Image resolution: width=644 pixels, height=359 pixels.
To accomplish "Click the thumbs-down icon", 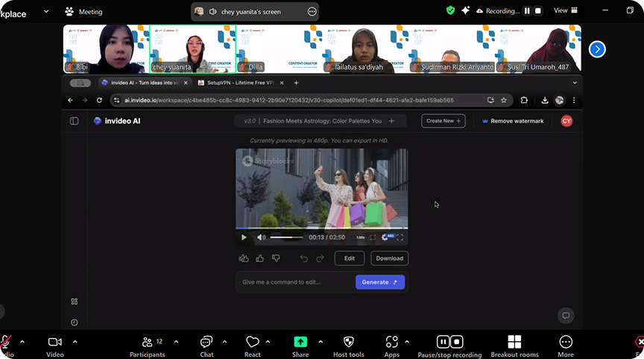I will tap(276, 258).
